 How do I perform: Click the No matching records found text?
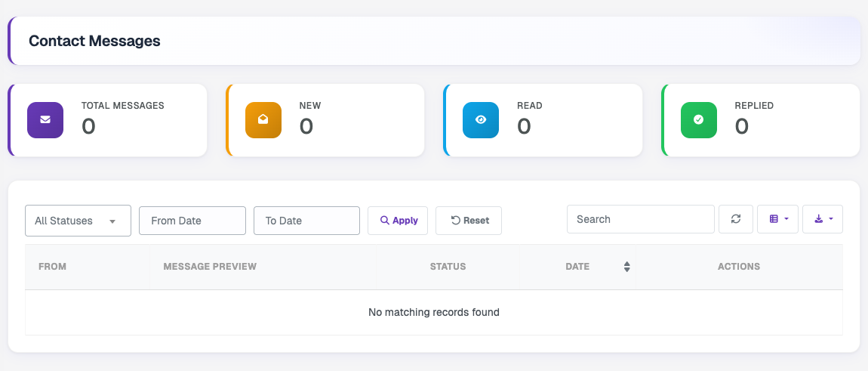pos(434,312)
